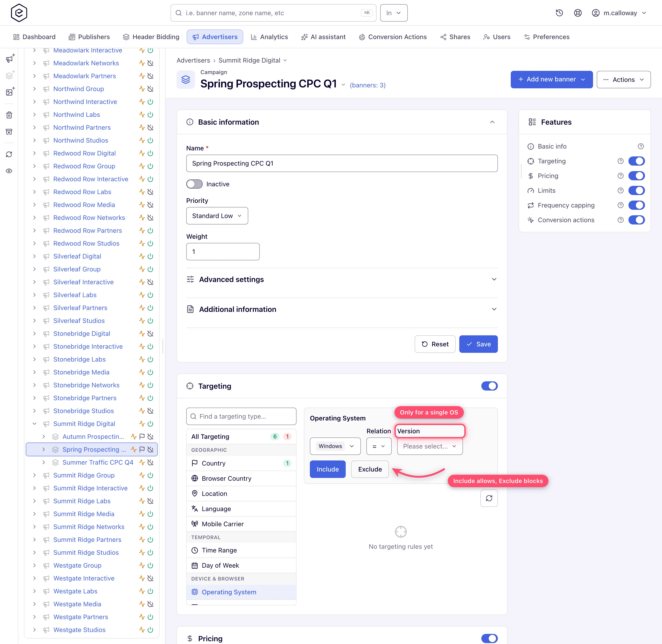
Task: Toggle the Targeting section header switch
Action: (x=489, y=386)
